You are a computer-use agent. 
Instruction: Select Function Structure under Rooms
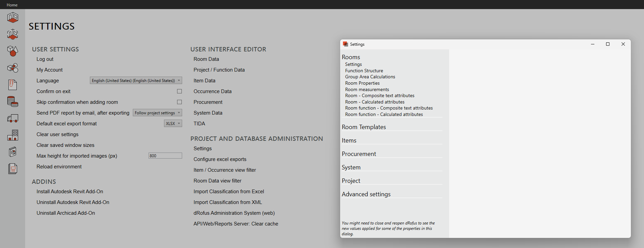click(364, 71)
